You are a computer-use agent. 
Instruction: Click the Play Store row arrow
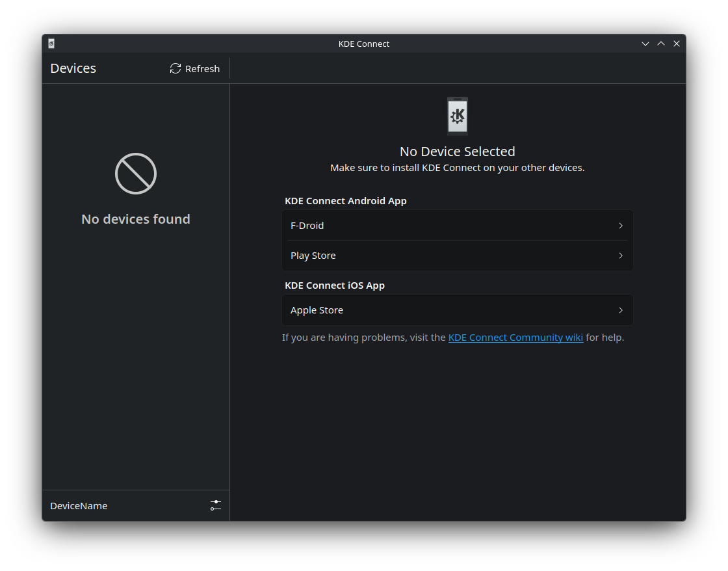(621, 256)
